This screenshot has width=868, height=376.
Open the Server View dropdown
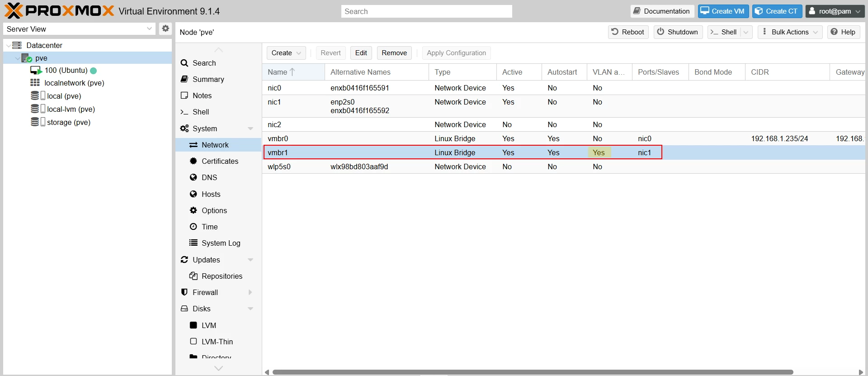(x=80, y=29)
